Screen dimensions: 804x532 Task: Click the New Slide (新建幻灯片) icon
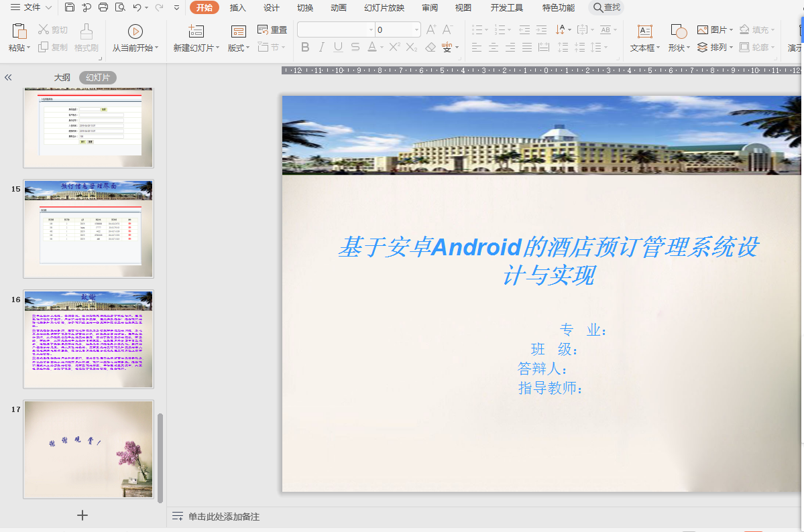196,31
